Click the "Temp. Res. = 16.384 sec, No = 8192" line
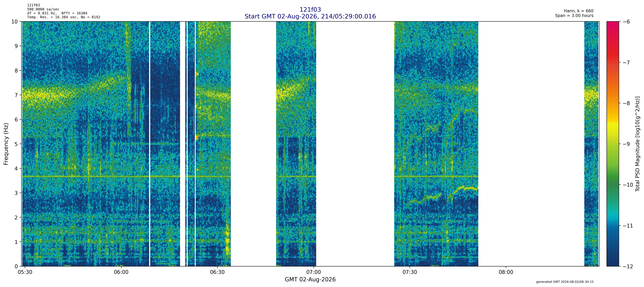Screen dimensions: 644x287 (64, 17)
